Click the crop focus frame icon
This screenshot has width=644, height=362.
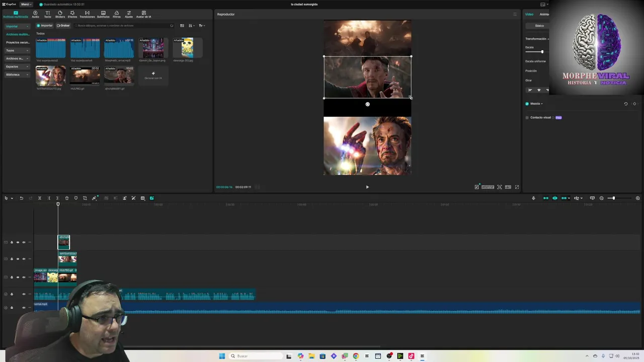pyautogui.click(x=500, y=187)
